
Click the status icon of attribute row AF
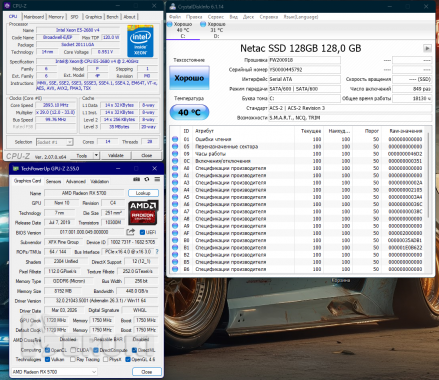tap(175, 233)
